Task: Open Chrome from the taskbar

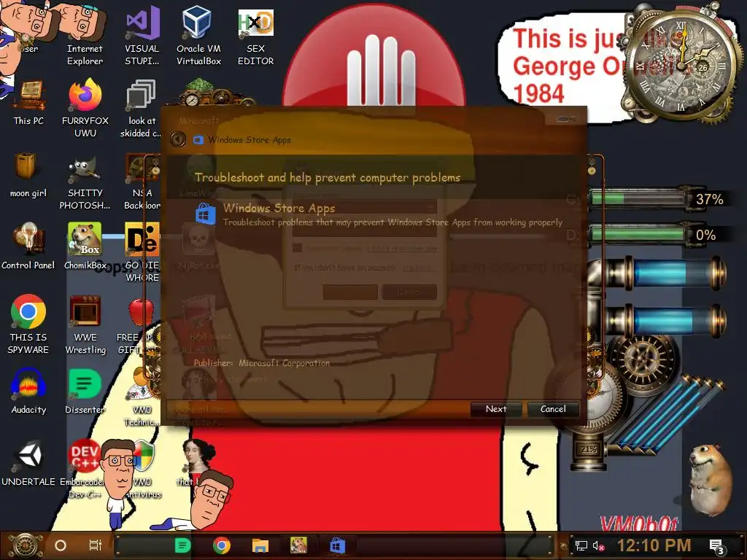Action: [222, 545]
